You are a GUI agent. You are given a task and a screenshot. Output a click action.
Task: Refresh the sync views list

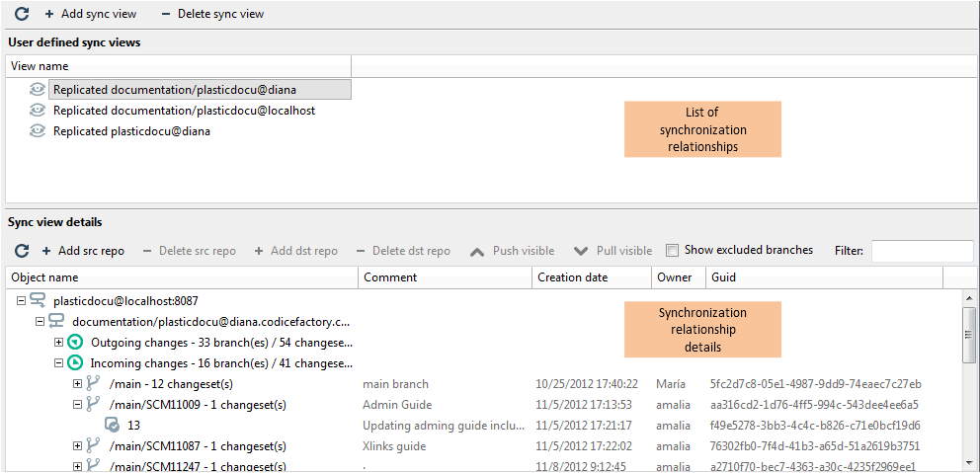tap(22, 13)
